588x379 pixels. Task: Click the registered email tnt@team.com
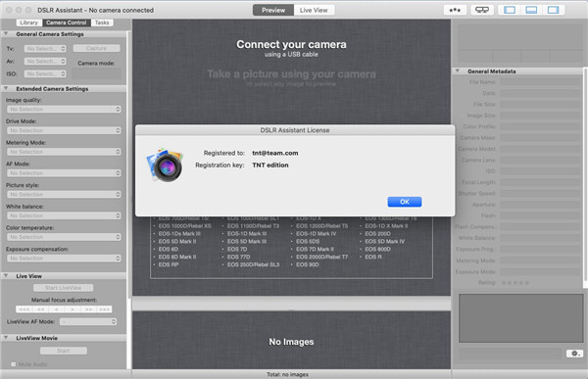[x=275, y=153]
